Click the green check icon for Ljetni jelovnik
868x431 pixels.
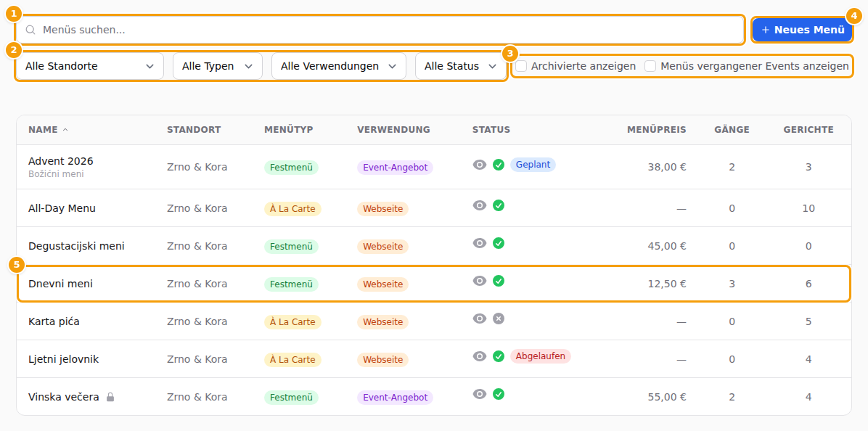pos(499,356)
